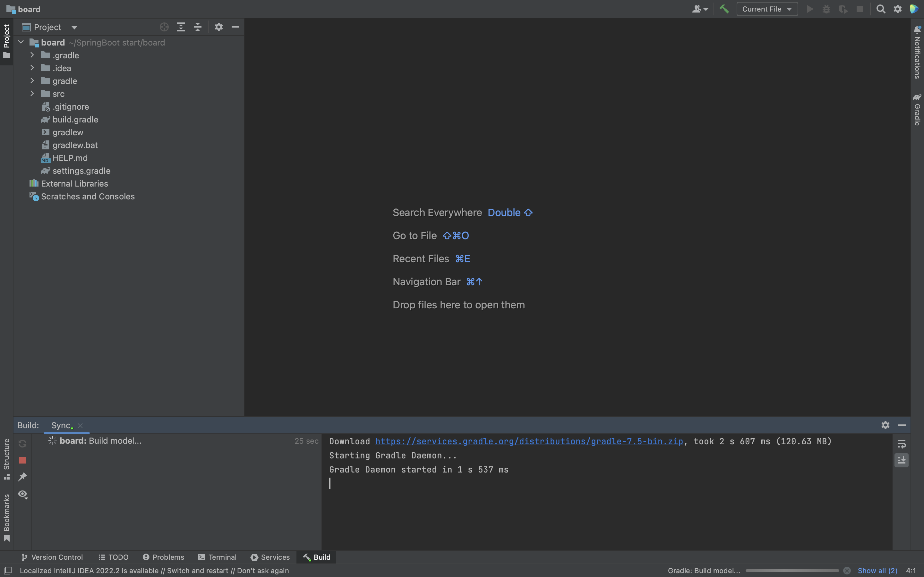The image size is (924, 577).
Task: Open the gradle-7.5-bin.zip download link
Action: (x=529, y=441)
